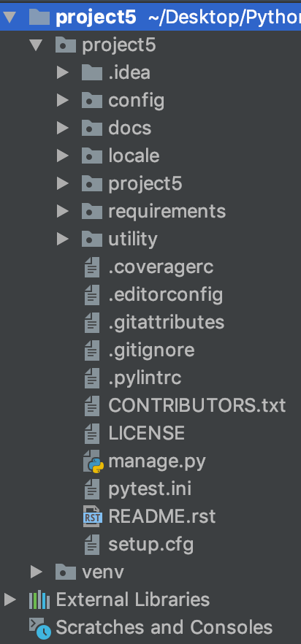Click the External Libraries bar-chart icon
Screen dimensions: 301x644
click(39, 600)
